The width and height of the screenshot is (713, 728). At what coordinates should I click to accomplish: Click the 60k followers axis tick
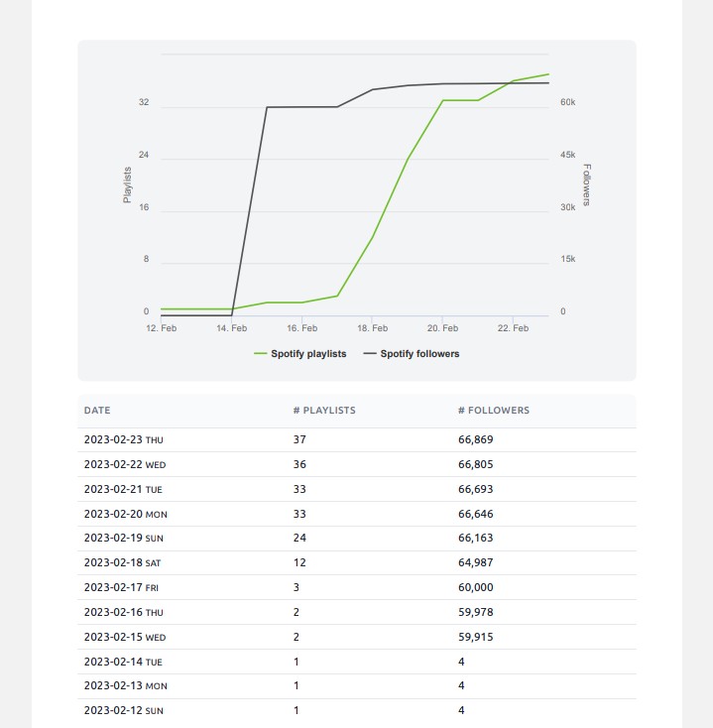(x=567, y=102)
